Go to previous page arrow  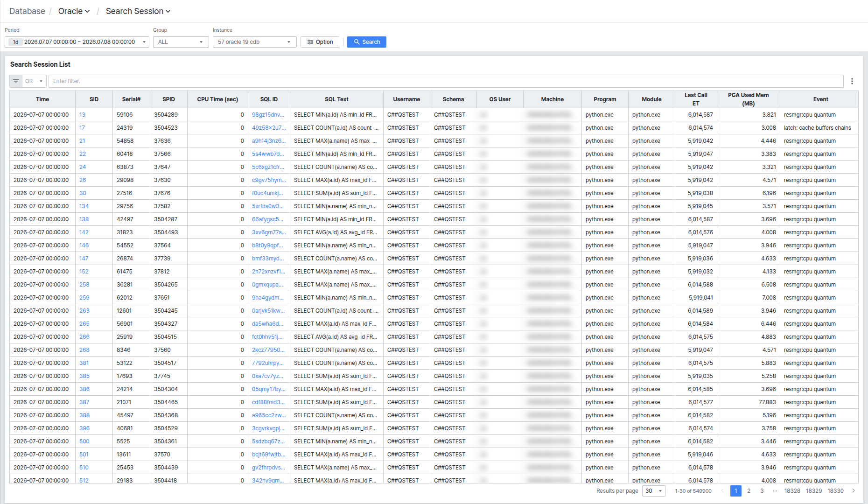(x=722, y=491)
